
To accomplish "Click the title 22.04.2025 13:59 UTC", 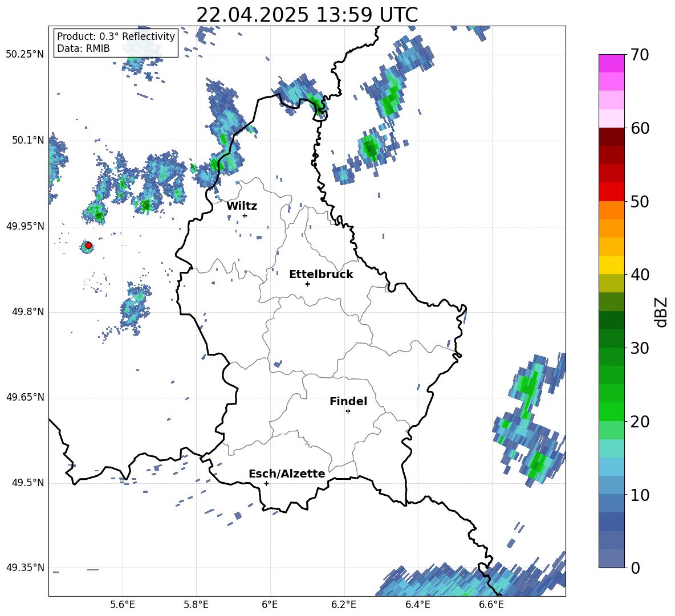I will click(x=307, y=15).
